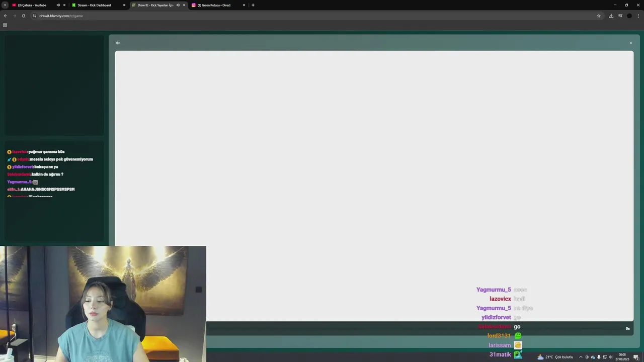Show hidden system tray icons
Image resolution: width=644 pixels, height=362 pixels.
[x=581, y=357]
